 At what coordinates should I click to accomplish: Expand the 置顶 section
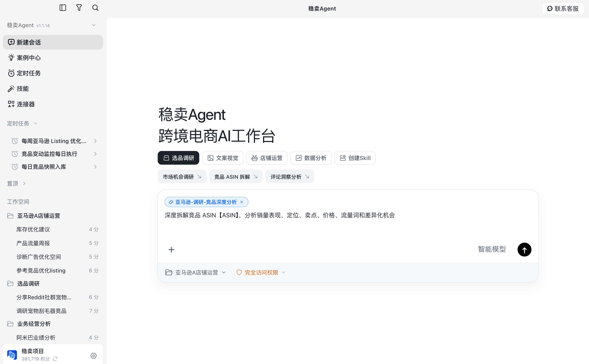tap(16, 184)
